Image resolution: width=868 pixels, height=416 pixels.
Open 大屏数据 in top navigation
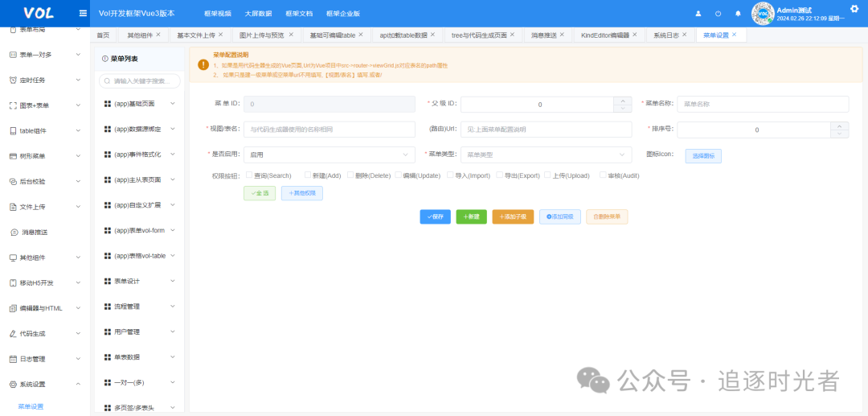259,14
